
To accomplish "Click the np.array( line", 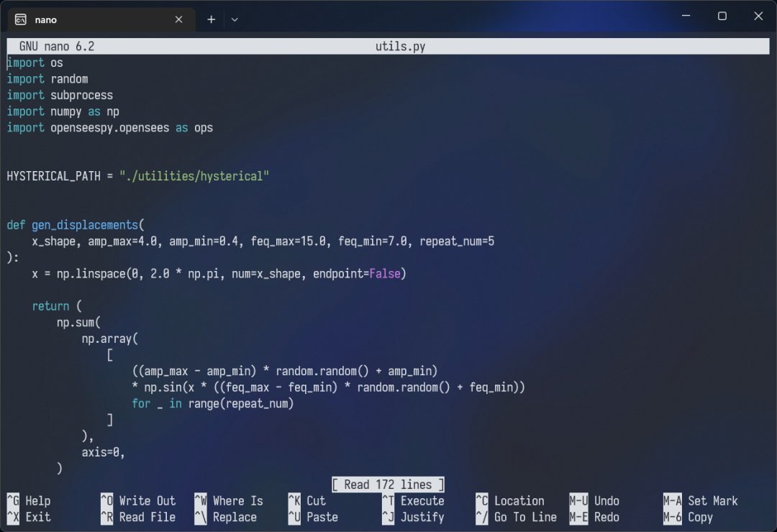I will (x=110, y=339).
